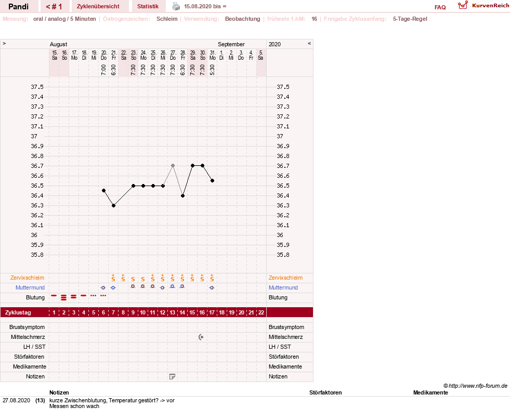Open the Statistik tab
510x420 pixels.
point(148,7)
